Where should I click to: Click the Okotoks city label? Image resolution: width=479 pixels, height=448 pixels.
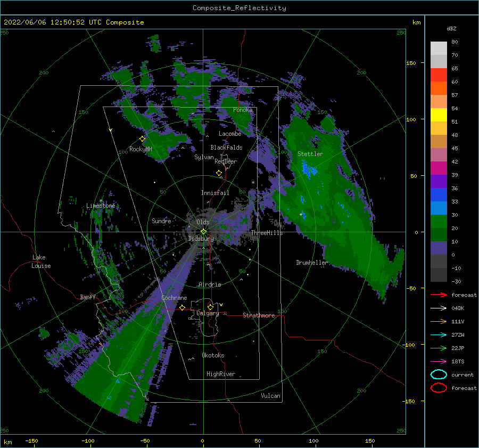213,355
